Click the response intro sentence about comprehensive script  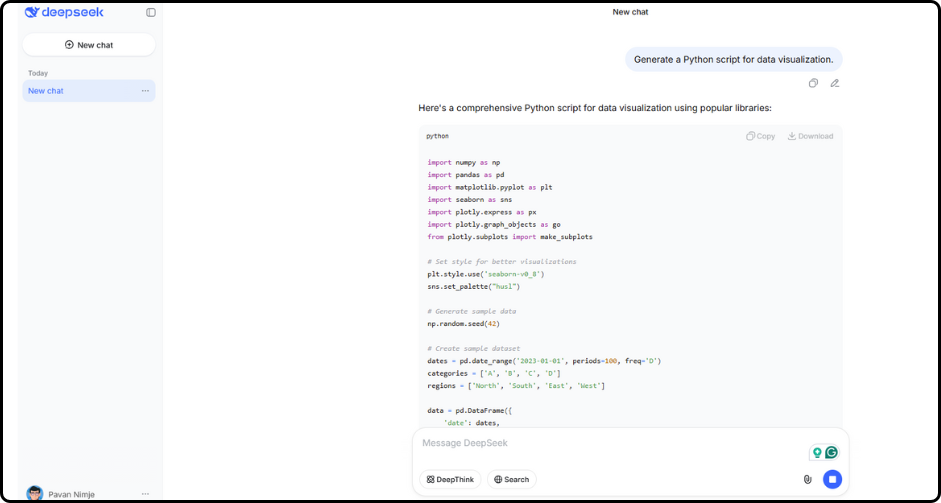click(595, 109)
